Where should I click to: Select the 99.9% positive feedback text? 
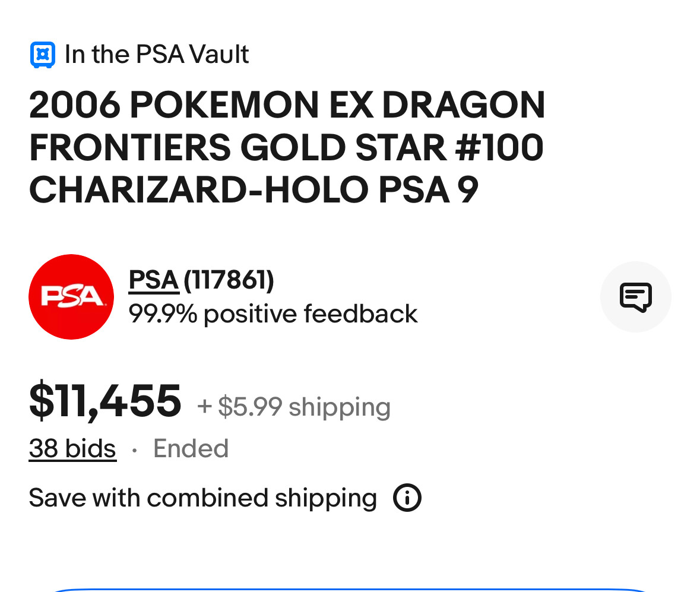click(x=273, y=314)
